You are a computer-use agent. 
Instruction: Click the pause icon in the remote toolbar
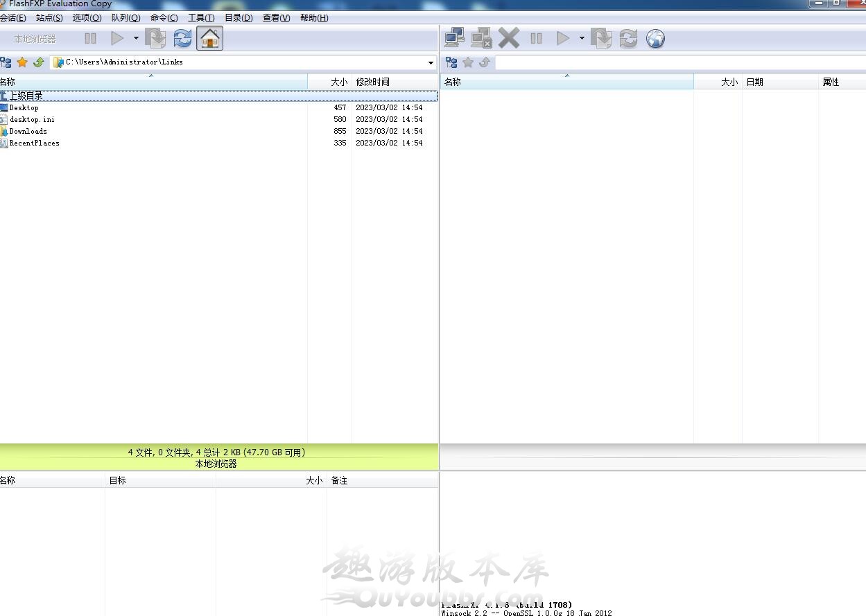point(536,39)
